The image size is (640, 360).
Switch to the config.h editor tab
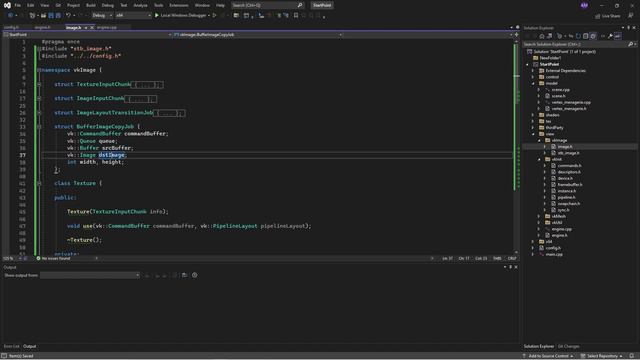(11, 27)
